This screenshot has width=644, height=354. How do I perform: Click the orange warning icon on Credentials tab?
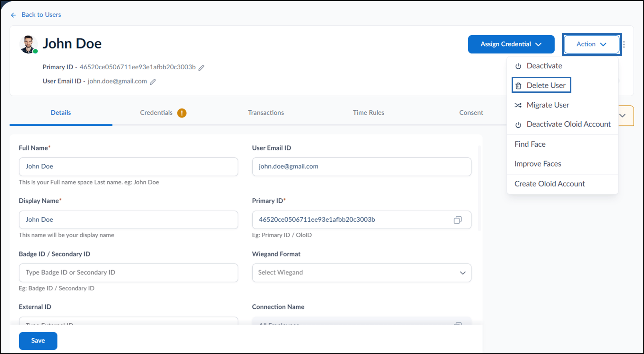[x=182, y=113]
